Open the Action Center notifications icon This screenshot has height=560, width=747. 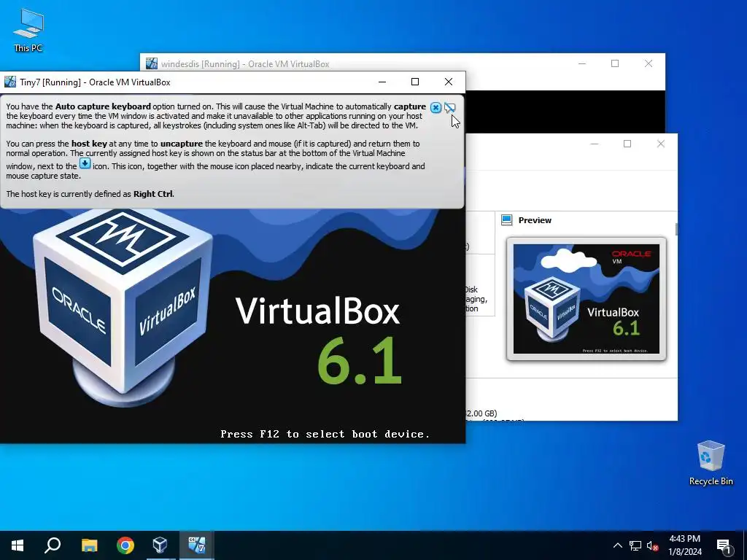tap(724, 546)
